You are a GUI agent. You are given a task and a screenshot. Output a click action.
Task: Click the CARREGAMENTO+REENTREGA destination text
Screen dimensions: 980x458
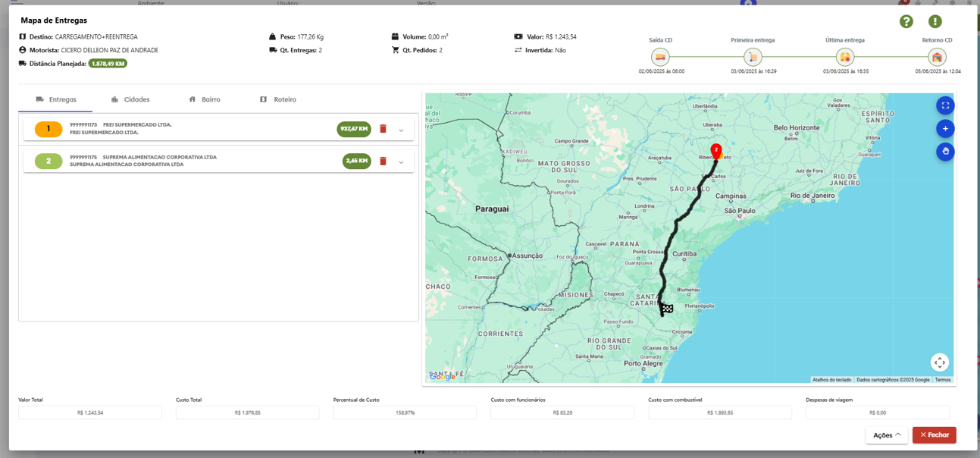(96, 36)
